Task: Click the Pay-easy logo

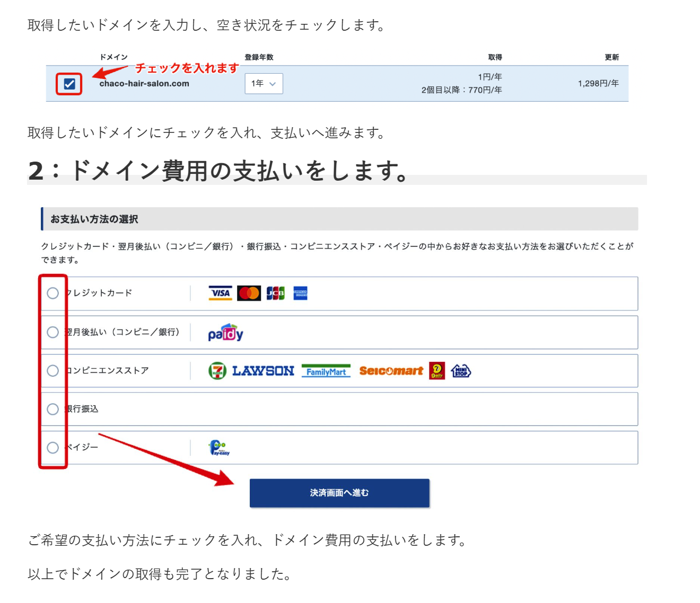Action: pos(219,448)
